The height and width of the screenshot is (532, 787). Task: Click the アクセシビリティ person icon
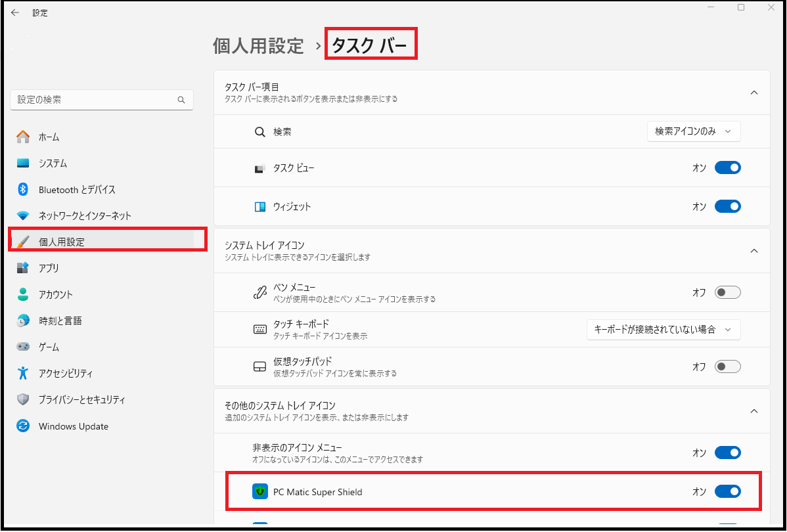[x=23, y=373]
